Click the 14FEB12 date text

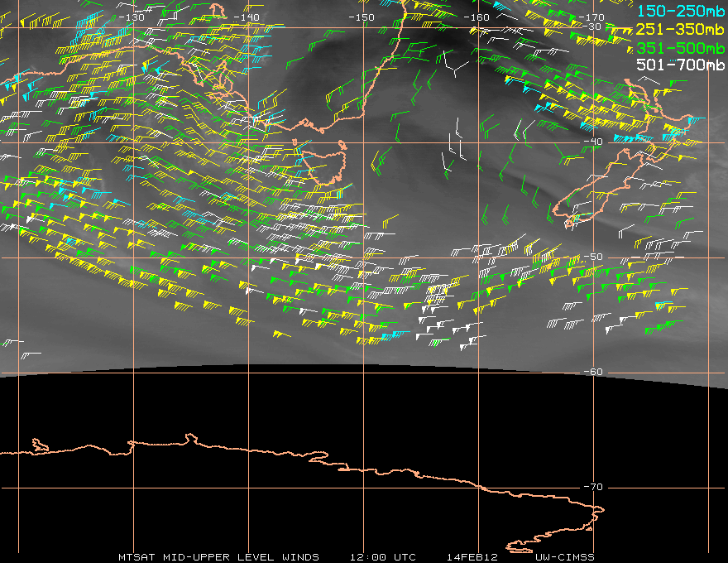point(472,557)
